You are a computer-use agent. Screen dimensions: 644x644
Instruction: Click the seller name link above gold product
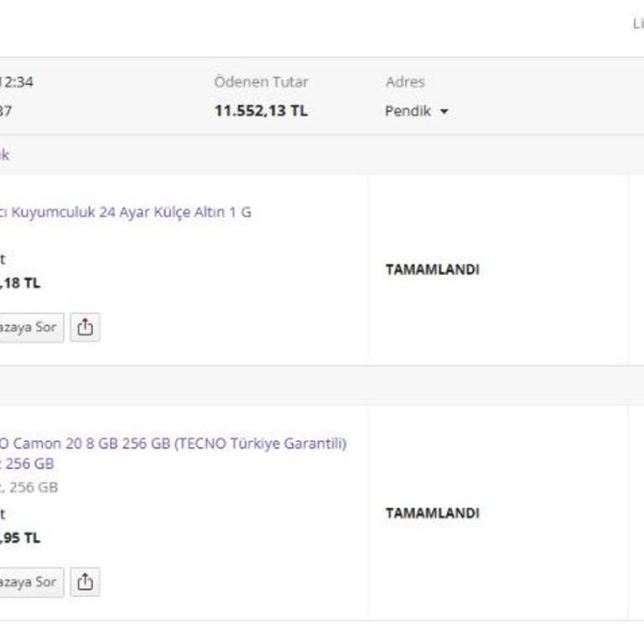click(x=4, y=155)
